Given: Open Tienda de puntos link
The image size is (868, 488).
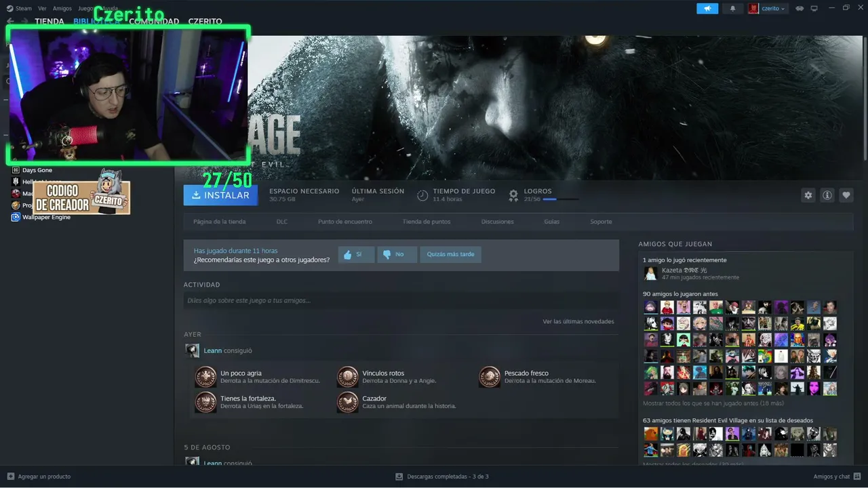Looking at the screenshot, I should pyautogui.click(x=427, y=222).
